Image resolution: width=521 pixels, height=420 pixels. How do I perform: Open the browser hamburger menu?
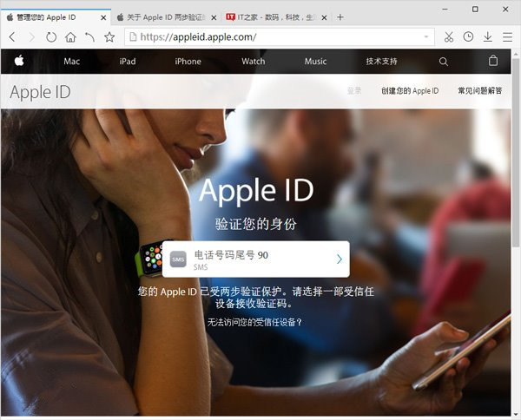coord(507,37)
